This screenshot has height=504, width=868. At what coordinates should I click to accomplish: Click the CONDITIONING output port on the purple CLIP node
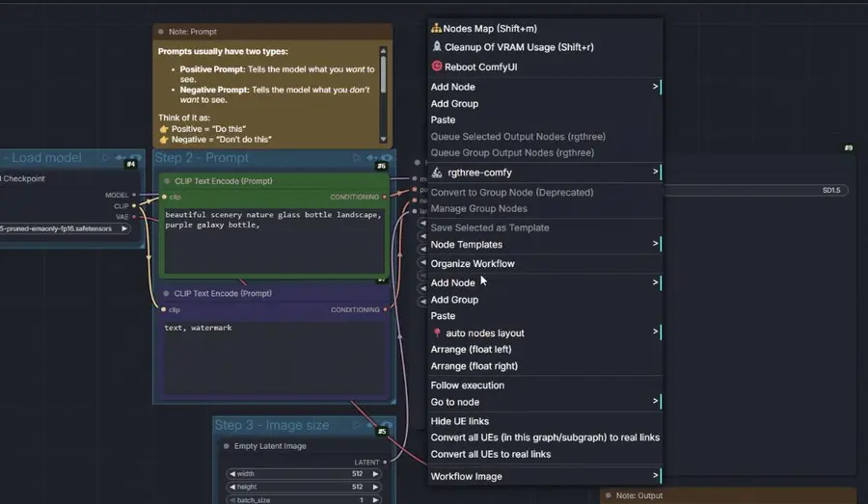click(x=385, y=309)
